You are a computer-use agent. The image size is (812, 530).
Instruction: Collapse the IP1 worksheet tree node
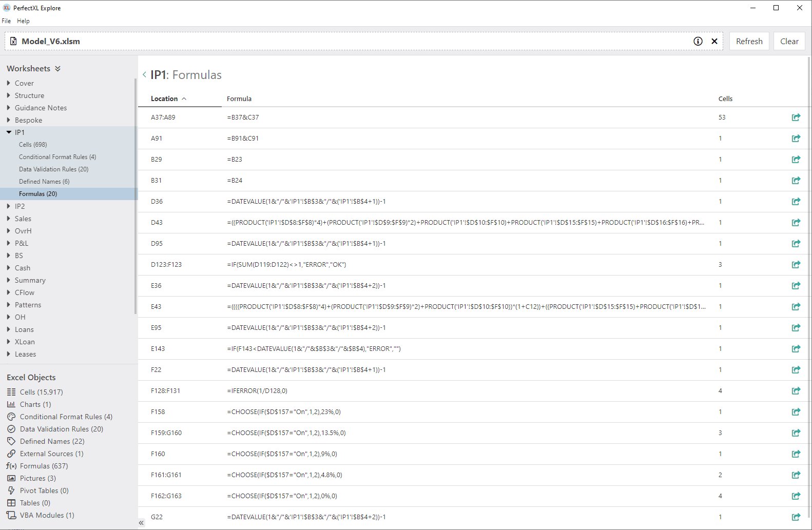click(x=9, y=132)
